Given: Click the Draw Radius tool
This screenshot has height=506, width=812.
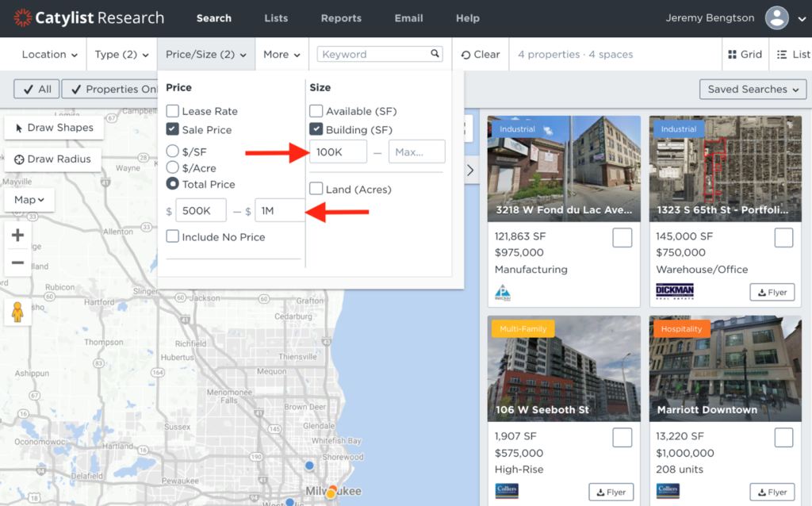Looking at the screenshot, I should (x=52, y=159).
